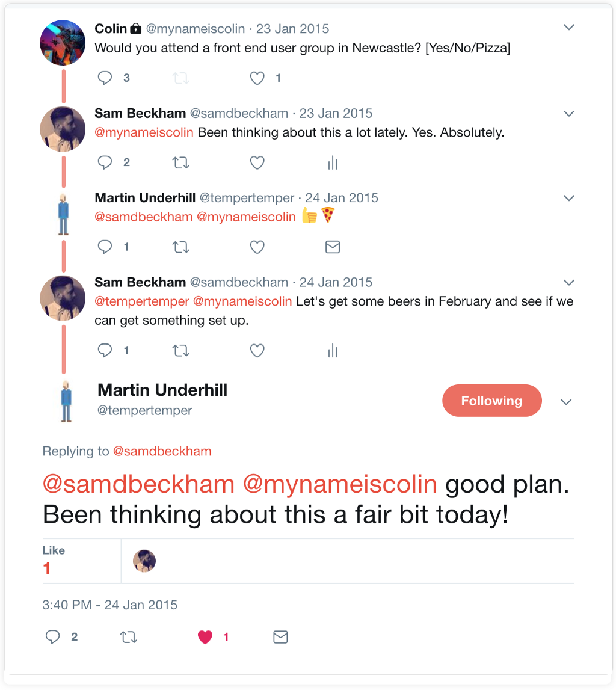Reply to the main 'good plan' tweet

(x=54, y=637)
